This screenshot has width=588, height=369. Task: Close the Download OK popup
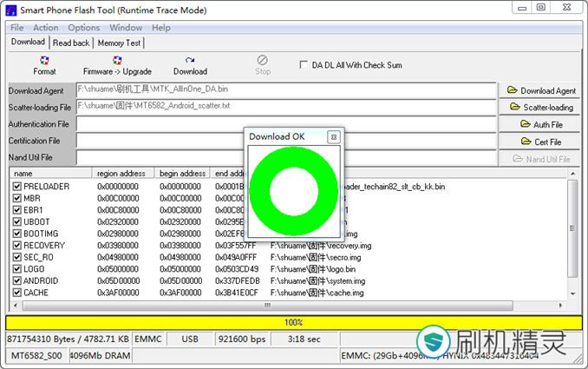point(333,137)
